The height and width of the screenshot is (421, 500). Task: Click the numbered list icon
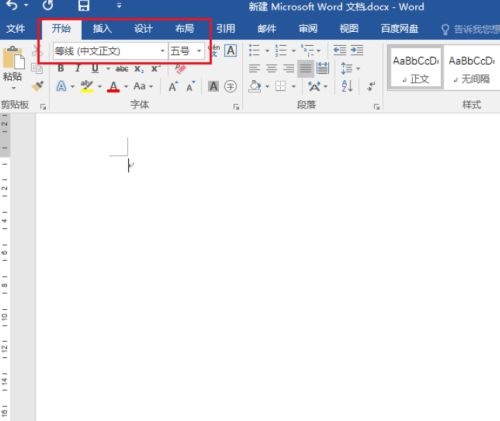(281, 51)
